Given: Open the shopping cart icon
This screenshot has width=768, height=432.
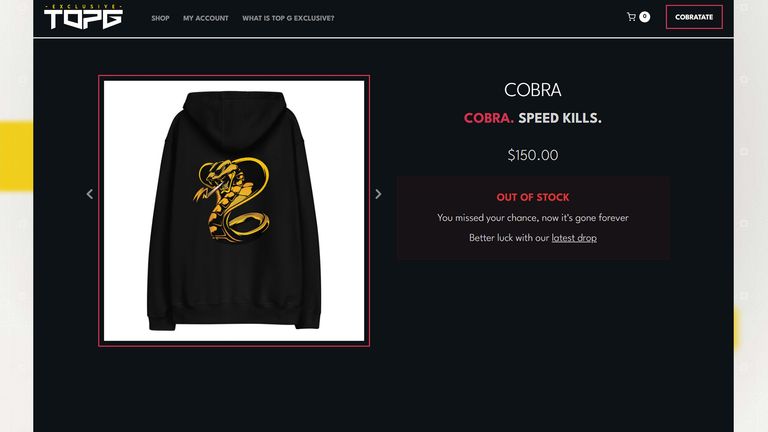Looking at the screenshot, I should pos(631,17).
